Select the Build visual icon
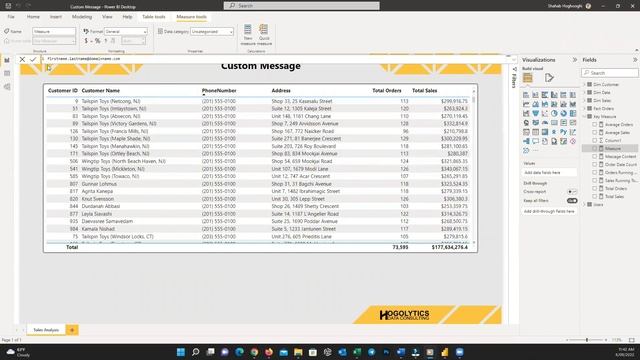Image resolution: width=640 pixels, height=360 pixels. click(x=527, y=78)
